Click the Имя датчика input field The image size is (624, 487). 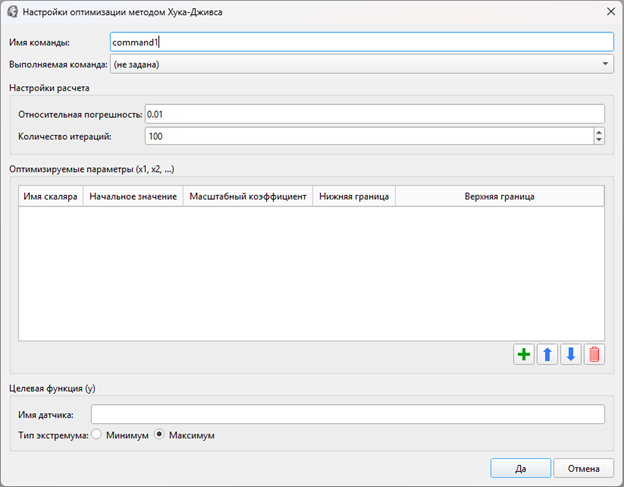[x=347, y=415]
